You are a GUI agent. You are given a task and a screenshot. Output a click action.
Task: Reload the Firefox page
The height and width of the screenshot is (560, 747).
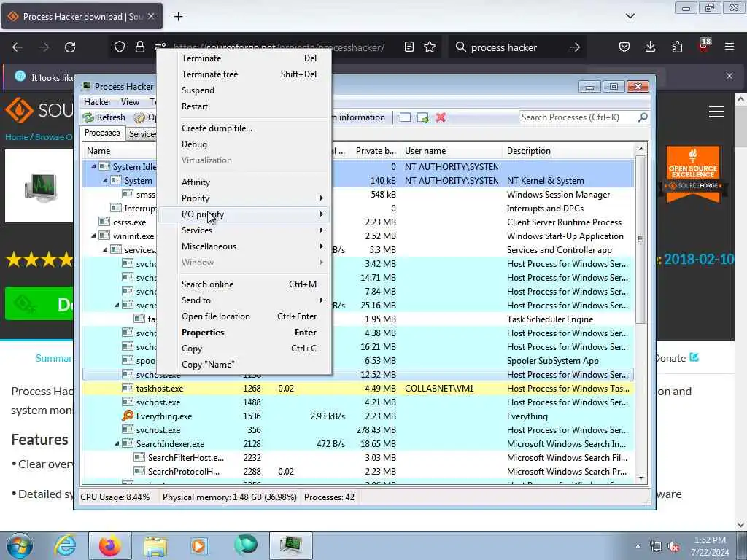pos(70,47)
